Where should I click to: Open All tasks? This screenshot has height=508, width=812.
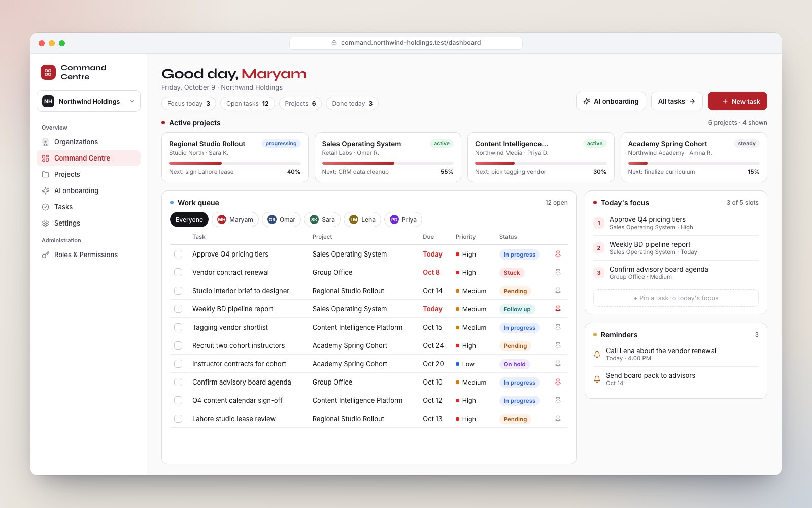click(676, 101)
